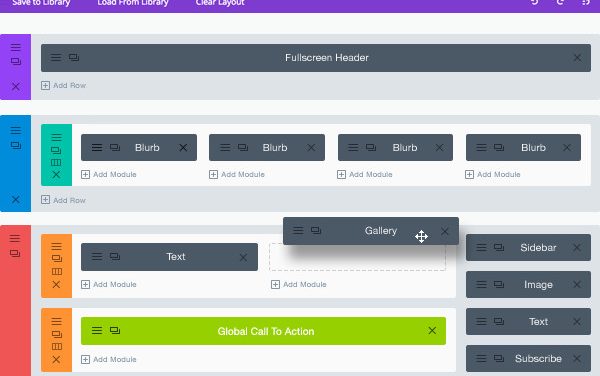
Task: Change columns of orange Text row
Action: (56, 272)
